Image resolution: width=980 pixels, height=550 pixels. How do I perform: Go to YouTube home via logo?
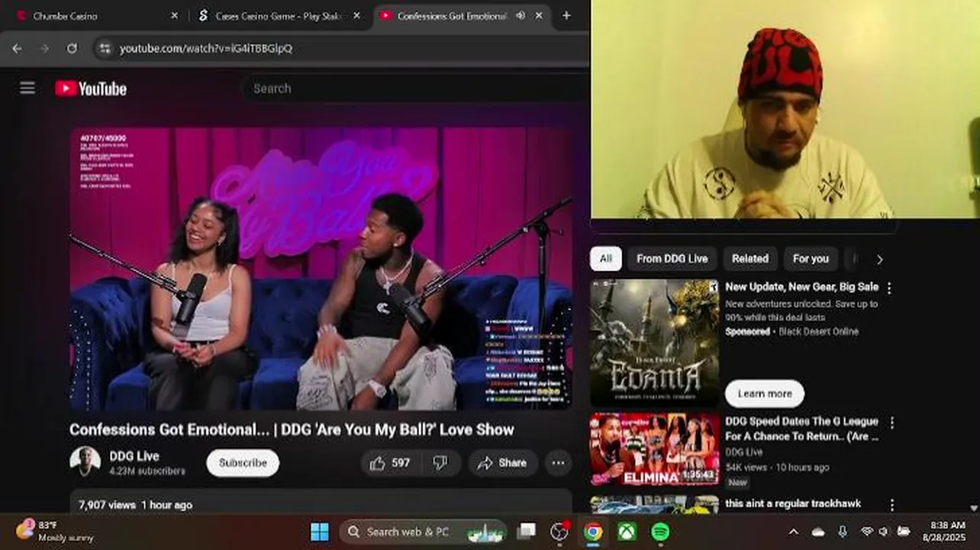pos(91,89)
